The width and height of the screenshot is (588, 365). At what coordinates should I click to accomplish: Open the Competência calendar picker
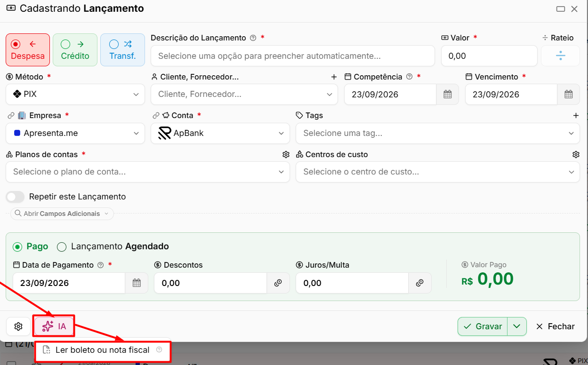pos(447,94)
